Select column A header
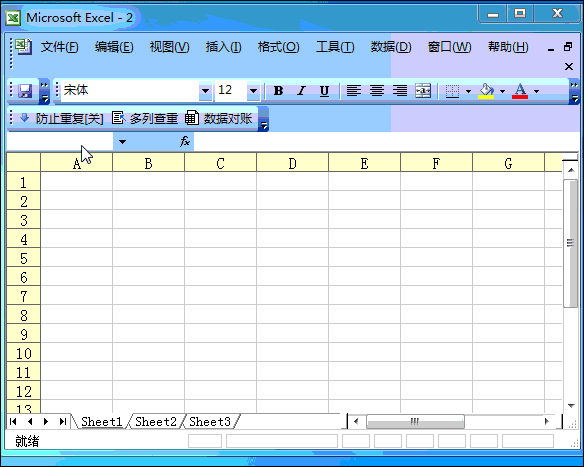 click(76, 163)
